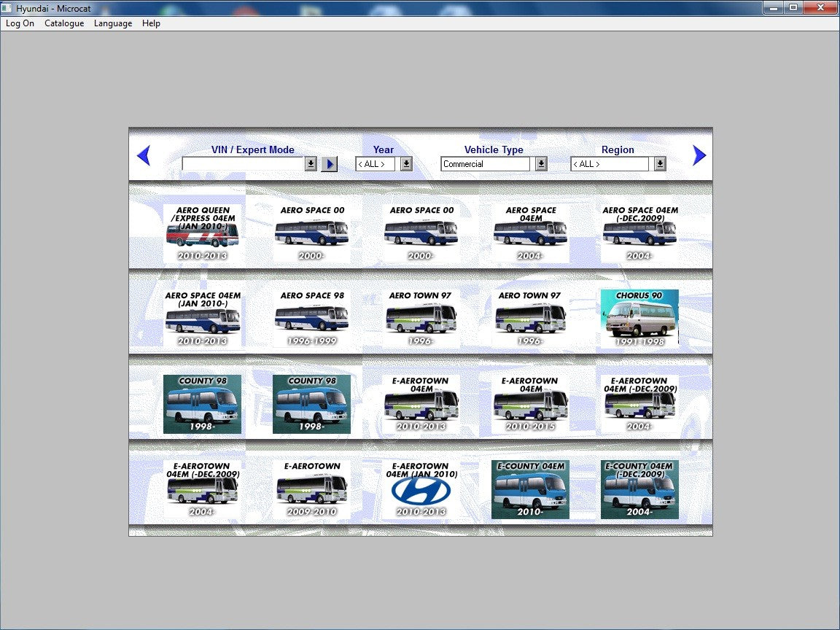Select Aero Space 98 vehicle
This screenshot has height=630, width=840.
311,319
